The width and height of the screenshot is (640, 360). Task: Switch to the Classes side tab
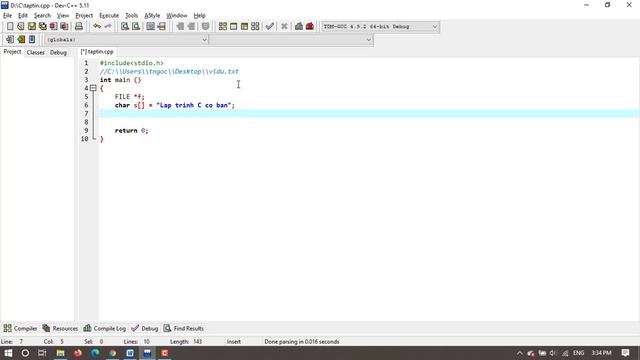[x=36, y=52]
